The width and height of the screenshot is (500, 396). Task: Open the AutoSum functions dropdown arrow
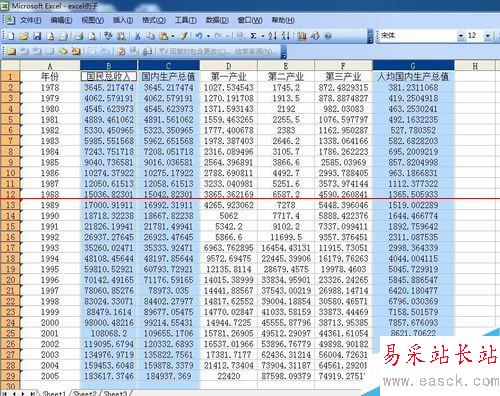tap(263, 36)
